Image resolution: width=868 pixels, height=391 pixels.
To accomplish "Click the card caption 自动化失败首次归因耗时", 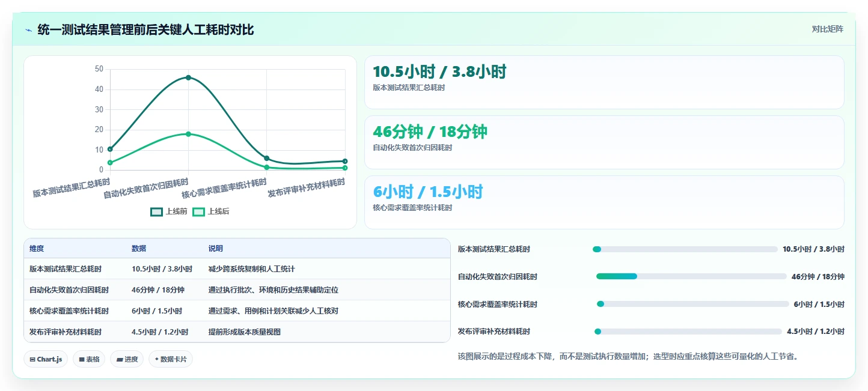I will [412, 148].
